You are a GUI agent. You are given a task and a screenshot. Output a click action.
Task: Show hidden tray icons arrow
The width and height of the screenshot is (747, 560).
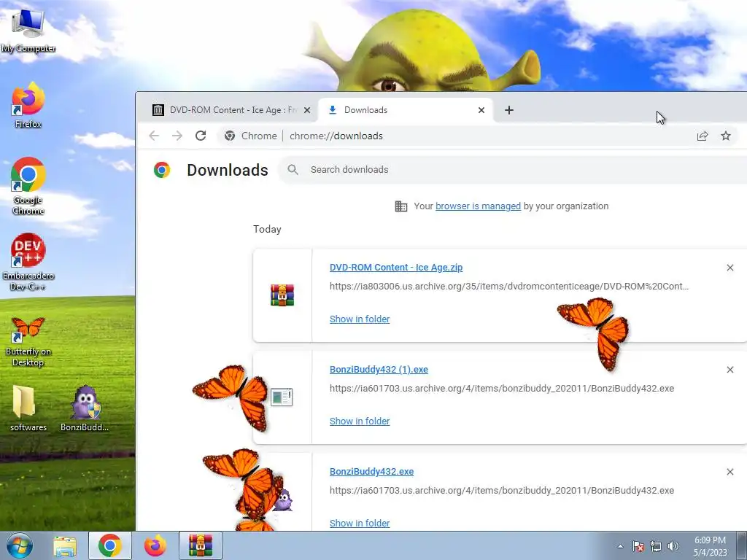tap(620, 546)
